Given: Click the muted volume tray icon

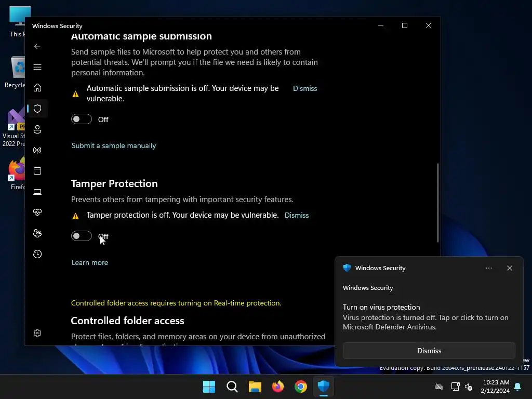Looking at the screenshot, I should tap(469, 387).
